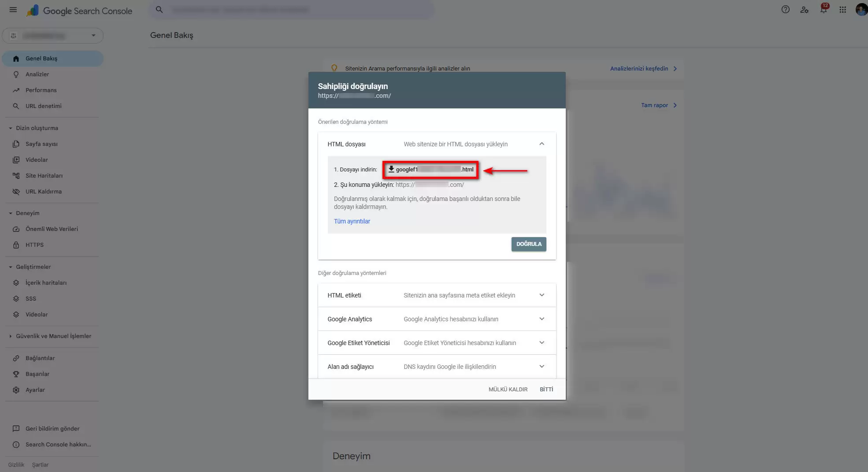
Task: Expand the HTML etiketi verification method
Action: 542,295
